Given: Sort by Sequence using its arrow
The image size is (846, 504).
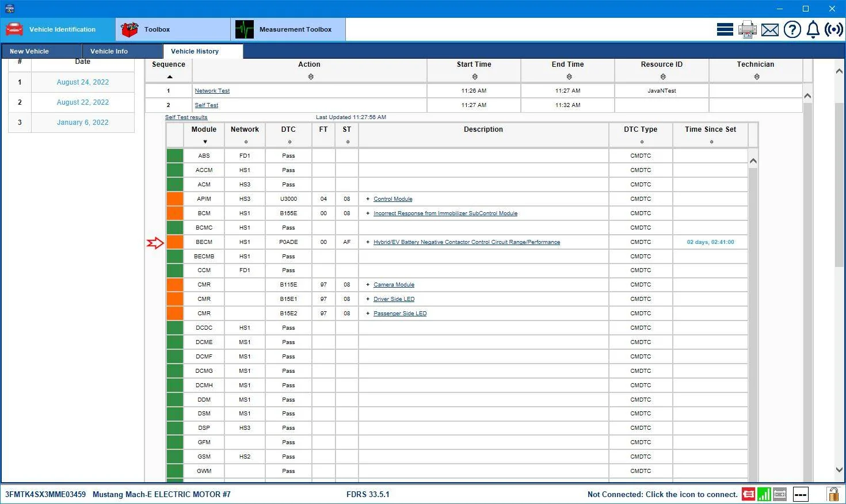Looking at the screenshot, I should [170, 77].
